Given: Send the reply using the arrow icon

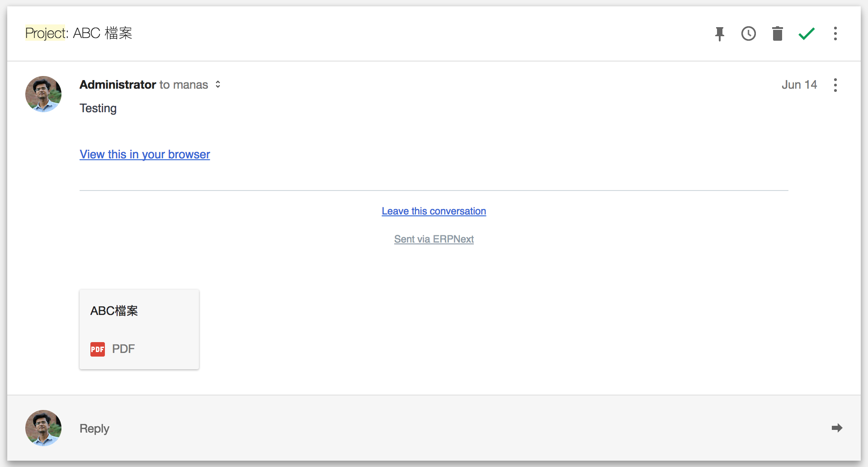Looking at the screenshot, I should coord(838,428).
